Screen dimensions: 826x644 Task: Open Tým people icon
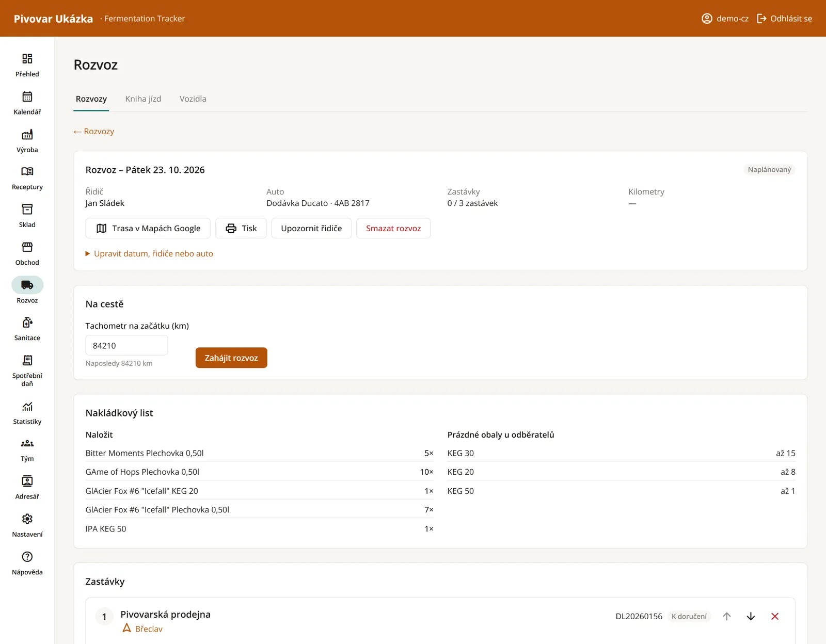coord(27,443)
